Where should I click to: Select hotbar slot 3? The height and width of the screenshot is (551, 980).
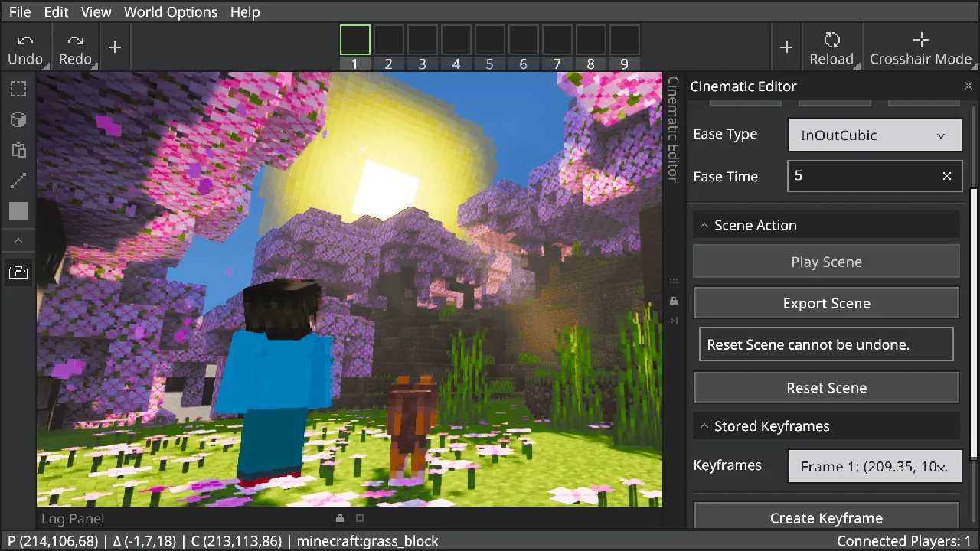[x=423, y=41]
